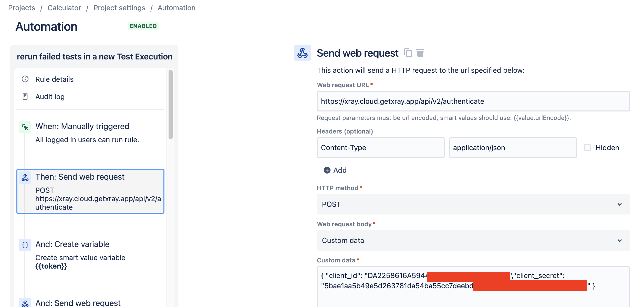Open Calculator breadcrumb link
This screenshot has width=644, height=307.
click(x=64, y=8)
